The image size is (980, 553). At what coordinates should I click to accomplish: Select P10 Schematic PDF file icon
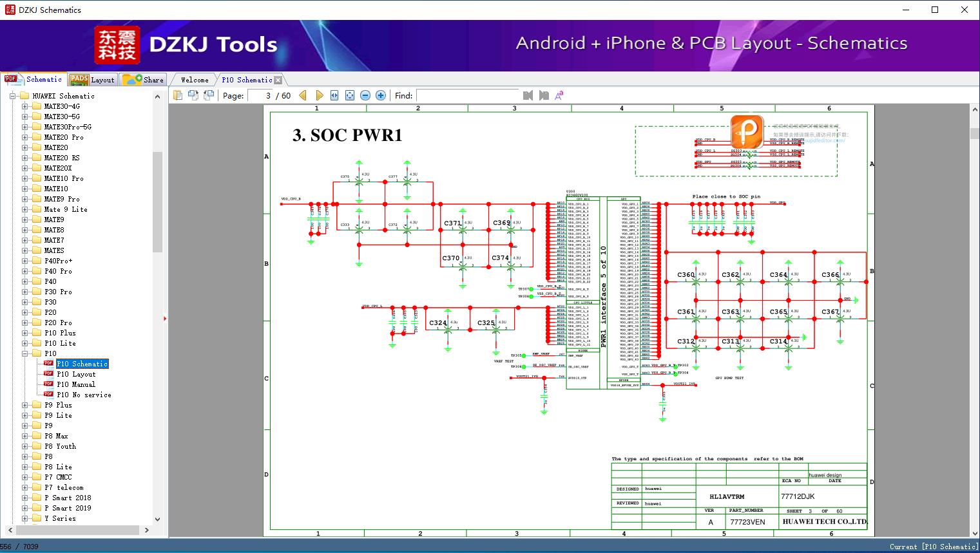point(48,364)
